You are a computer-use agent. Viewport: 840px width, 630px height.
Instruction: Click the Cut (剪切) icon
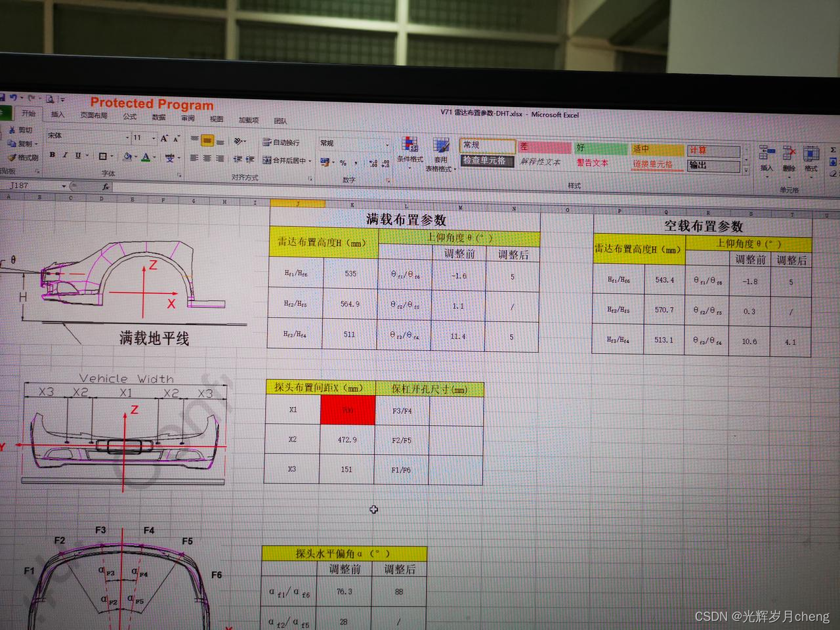(12, 130)
